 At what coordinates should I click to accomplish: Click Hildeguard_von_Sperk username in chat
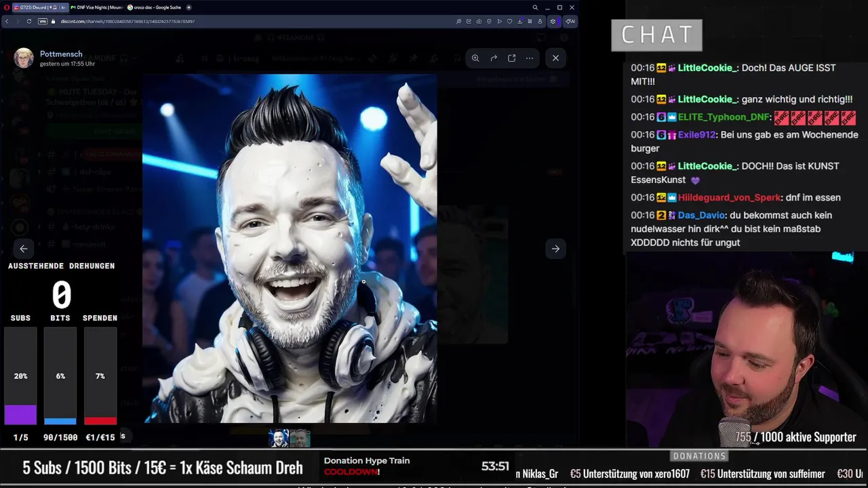point(729,198)
